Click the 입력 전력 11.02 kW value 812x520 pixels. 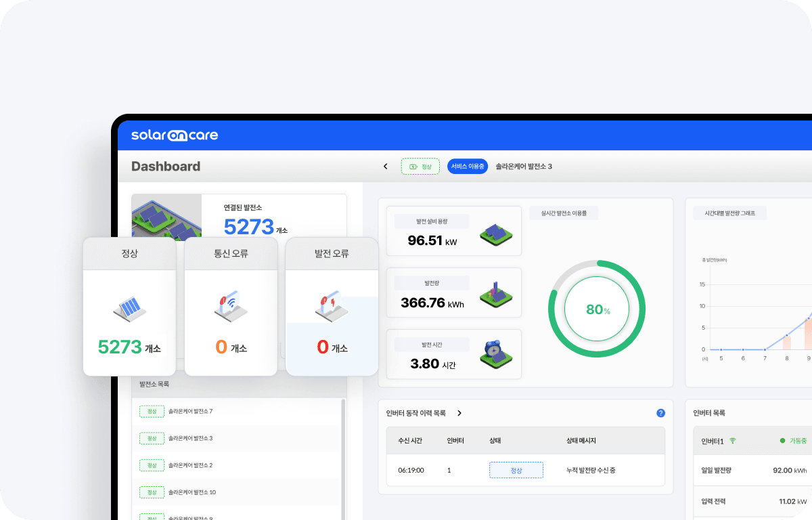tap(792, 502)
